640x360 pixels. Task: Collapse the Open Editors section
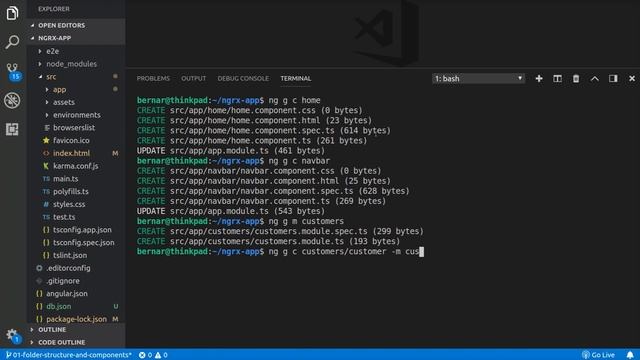click(x=76, y=25)
